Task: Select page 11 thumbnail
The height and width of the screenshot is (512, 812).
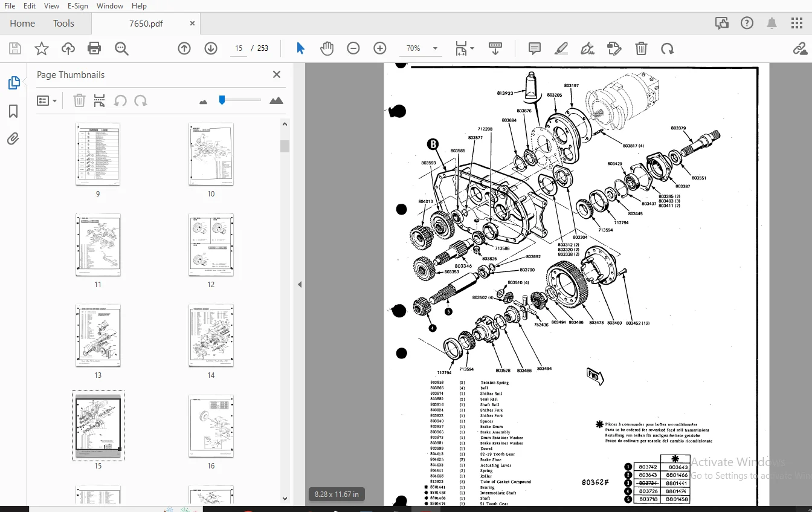Action: click(98, 245)
